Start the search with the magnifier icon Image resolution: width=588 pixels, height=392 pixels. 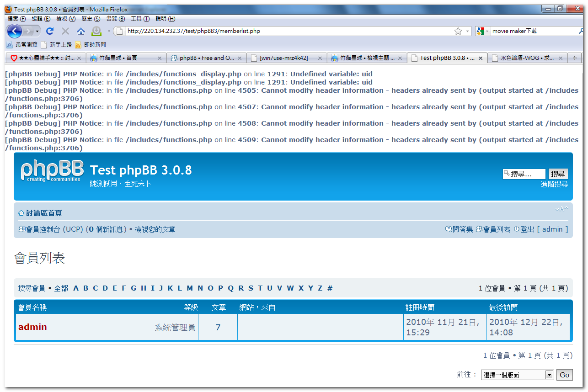point(582,31)
